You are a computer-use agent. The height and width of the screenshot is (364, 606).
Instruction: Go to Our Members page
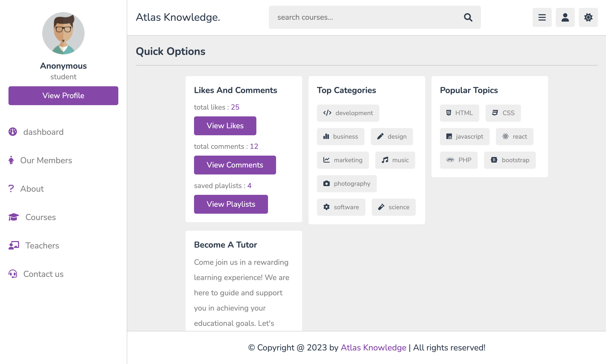pos(46,160)
